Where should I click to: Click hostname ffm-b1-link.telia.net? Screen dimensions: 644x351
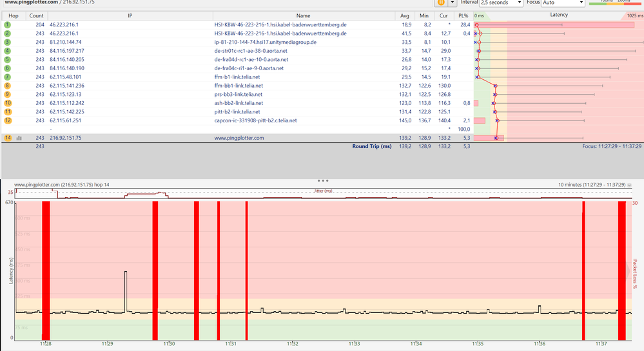coord(237,77)
